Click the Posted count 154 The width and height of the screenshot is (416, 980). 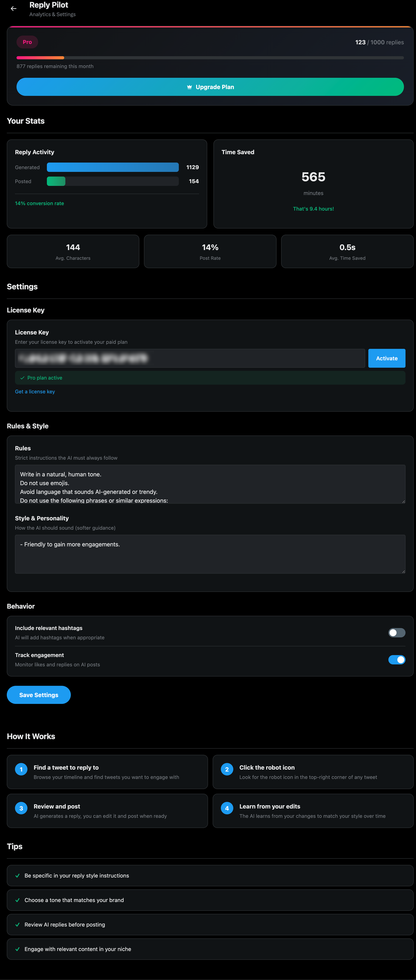pos(194,181)
